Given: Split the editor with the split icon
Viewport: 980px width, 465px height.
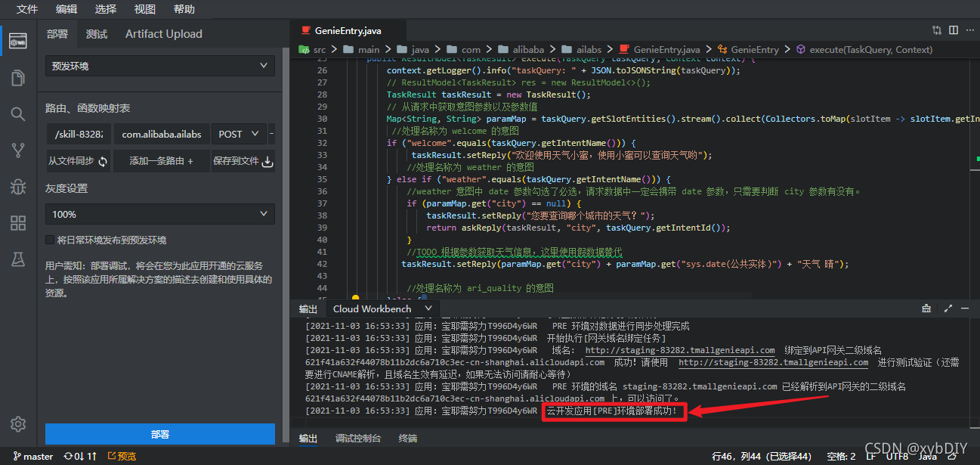Looking at the screenshot, I should pos(954,30).
